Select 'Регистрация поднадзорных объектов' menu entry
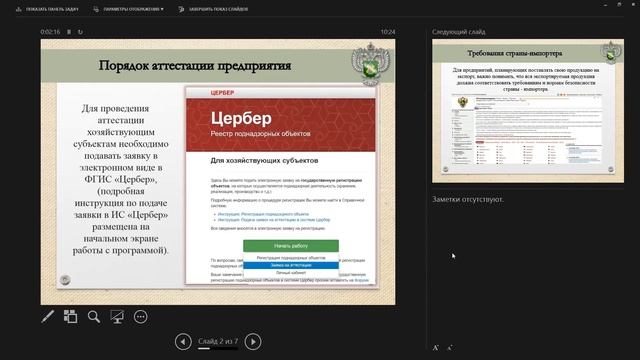This screenshot has height=360, width=640. coord(291,258)
